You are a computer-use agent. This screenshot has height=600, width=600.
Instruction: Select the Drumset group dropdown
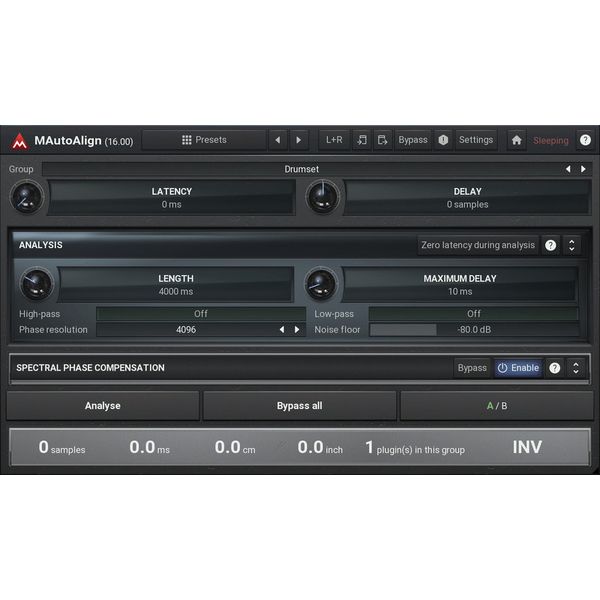coord(300,169)
